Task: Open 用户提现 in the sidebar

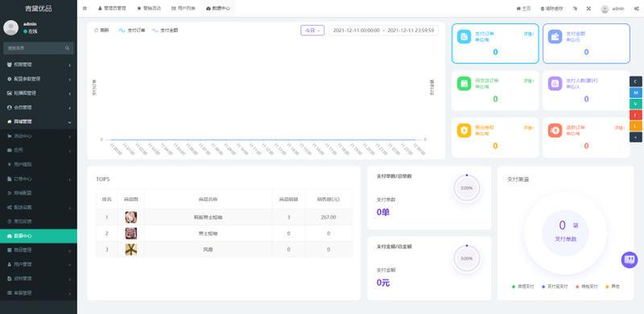Action: tap(39, 164)
